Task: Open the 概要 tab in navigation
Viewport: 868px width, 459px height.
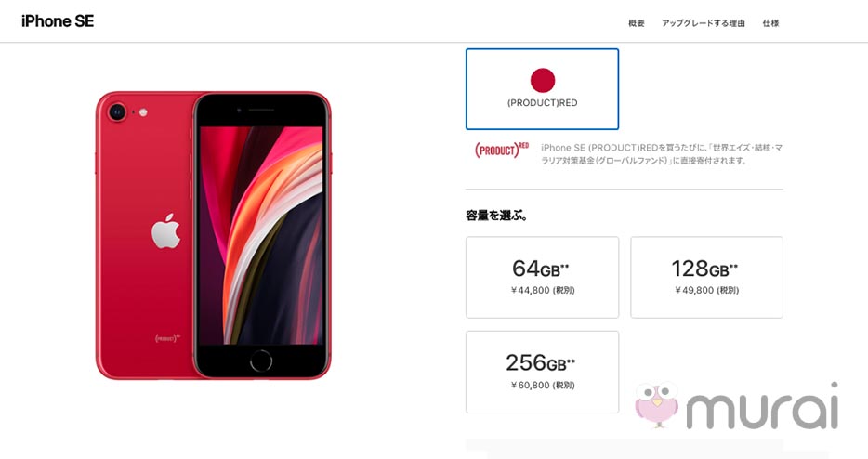Action: [637, 23]
